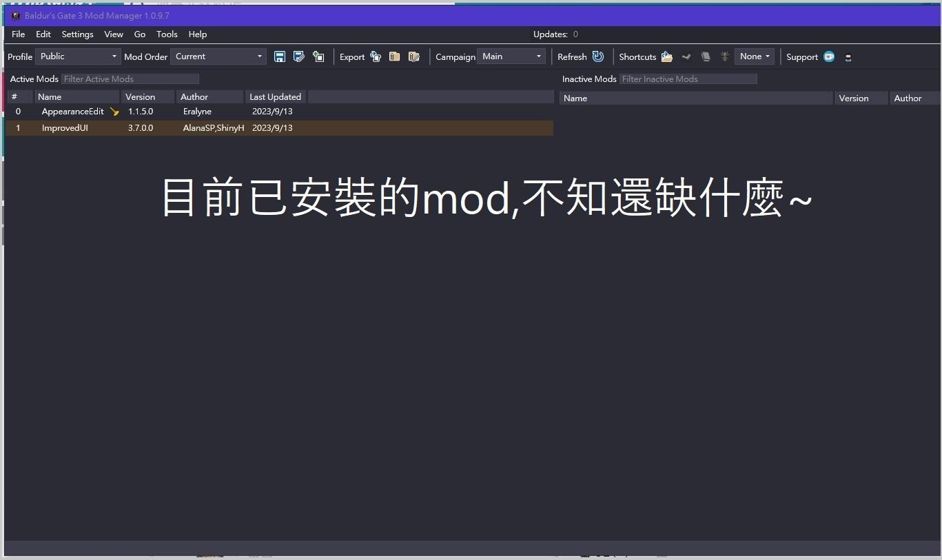Open the Edit menu
Screen dimensions: 942x560
point(43,34)
